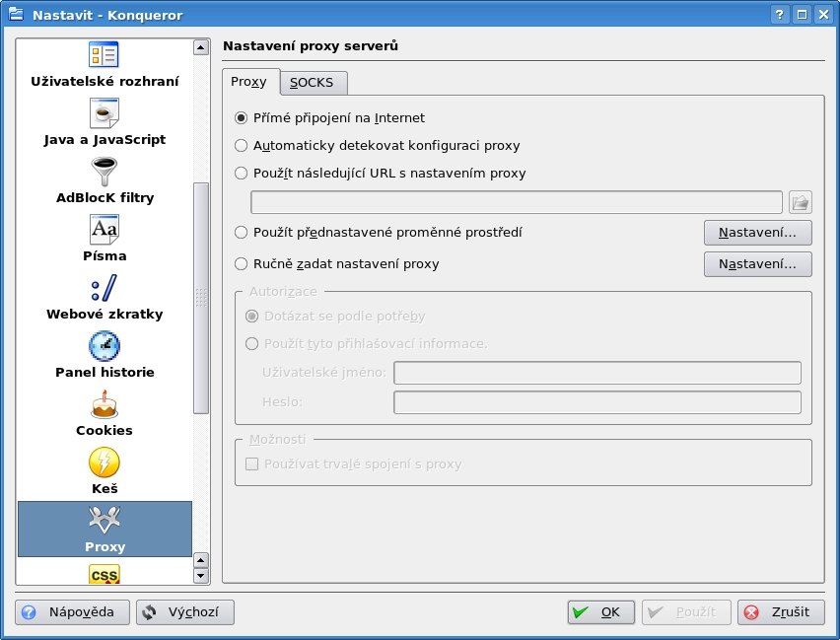Confirm with the OK button

click(x=601, y=612)
